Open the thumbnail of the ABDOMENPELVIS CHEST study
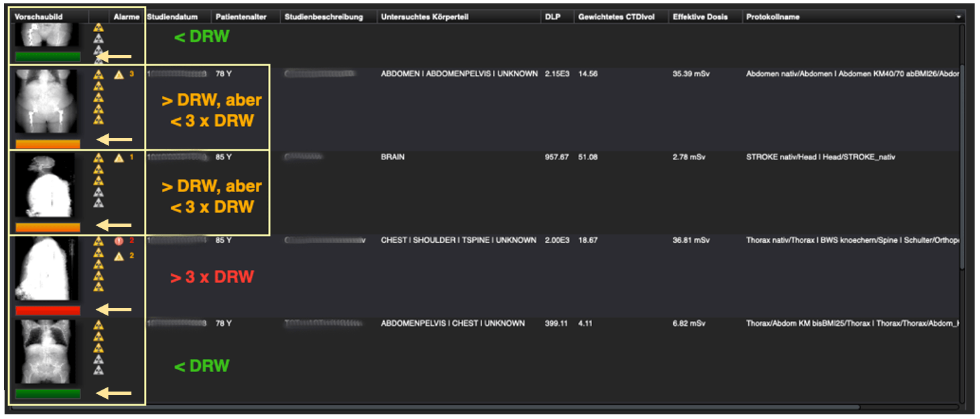The width and height of the screenshot is (980, 419). [x=46, y=352]
